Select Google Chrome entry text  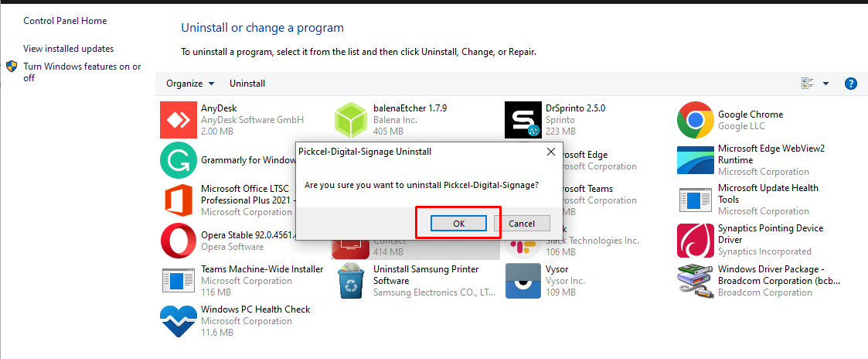point(751,115)
